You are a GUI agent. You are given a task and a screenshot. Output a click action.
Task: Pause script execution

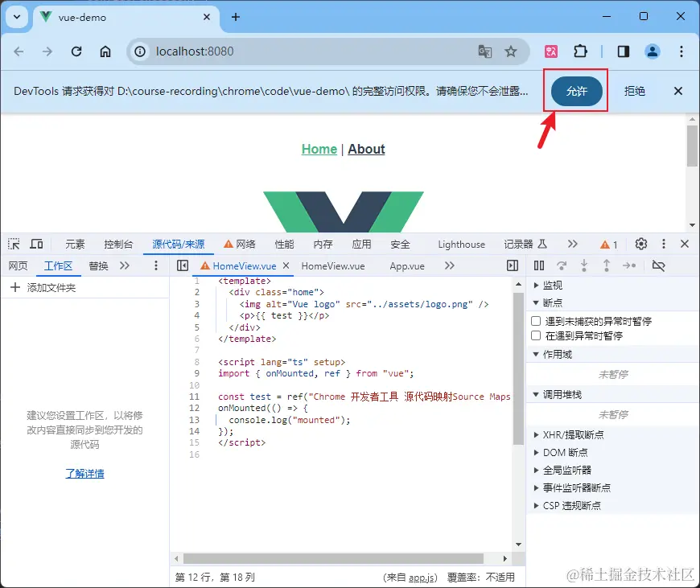point(539,265)
